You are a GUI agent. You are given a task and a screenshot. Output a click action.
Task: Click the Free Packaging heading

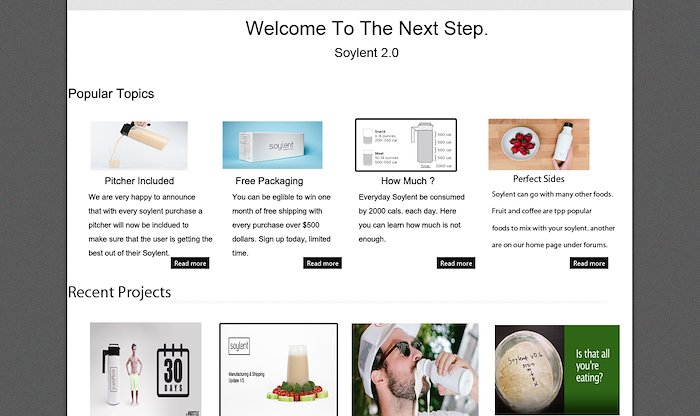269,181
